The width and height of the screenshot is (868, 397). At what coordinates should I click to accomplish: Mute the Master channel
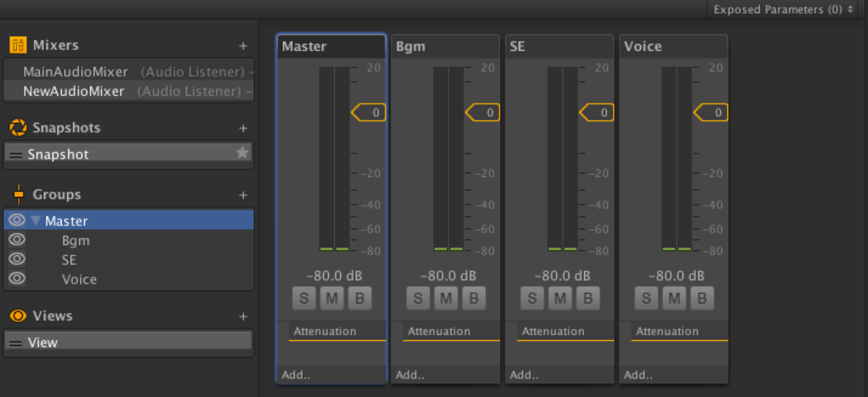point(331,299)
